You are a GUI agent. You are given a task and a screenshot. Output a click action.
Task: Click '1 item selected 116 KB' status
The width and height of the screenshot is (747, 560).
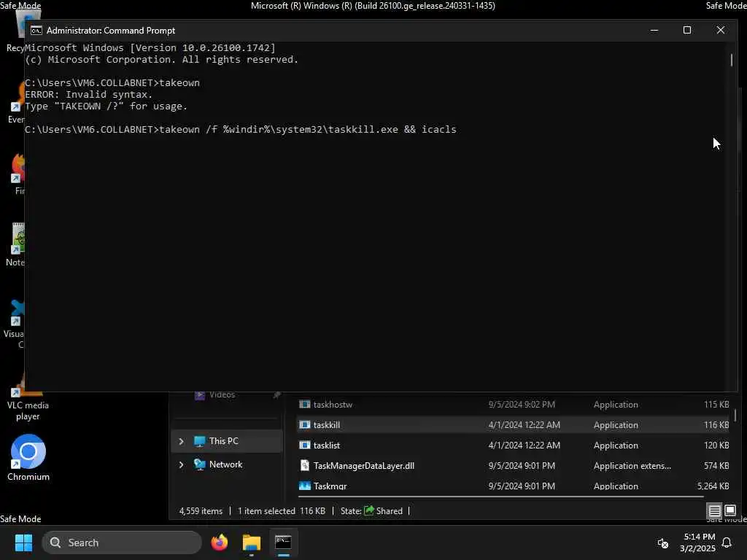(281, 511)
